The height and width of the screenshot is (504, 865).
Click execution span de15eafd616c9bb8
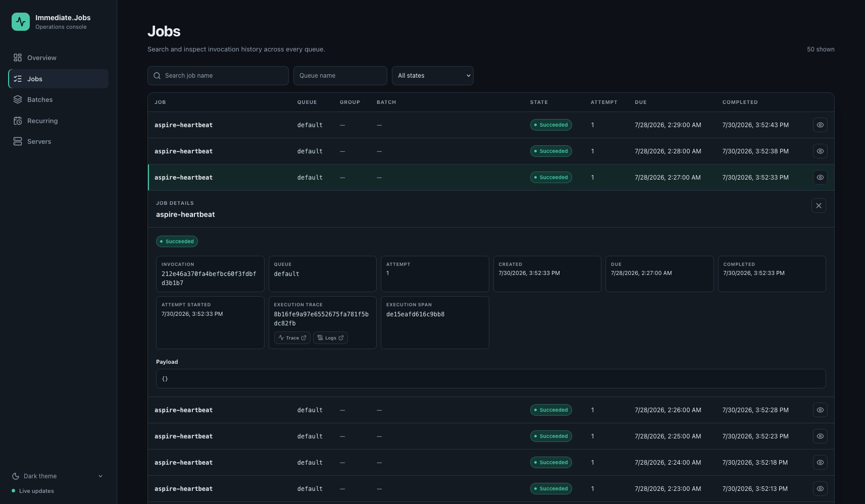[416, 314]
